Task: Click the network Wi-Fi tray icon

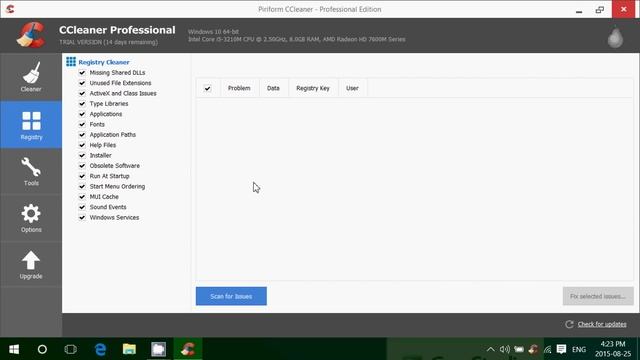Action: tap(547, 349)
